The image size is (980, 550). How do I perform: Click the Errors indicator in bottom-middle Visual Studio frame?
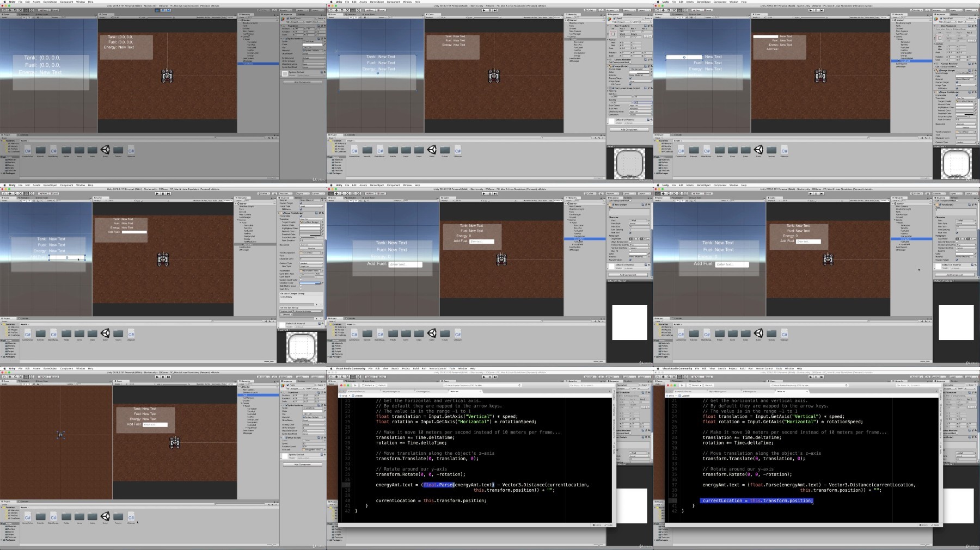pos(597,525)
